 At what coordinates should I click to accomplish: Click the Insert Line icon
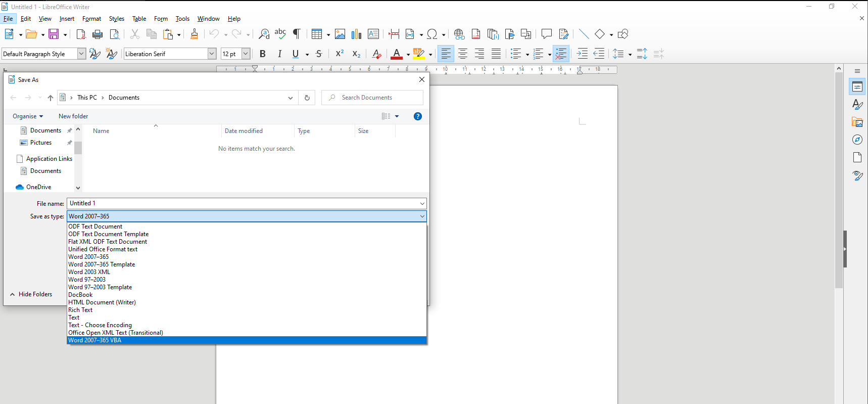coord(584,34)
